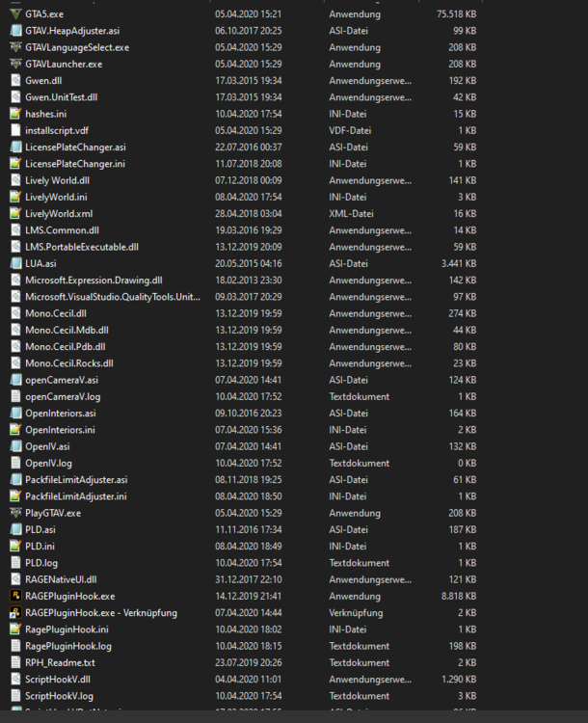Click the size value 8.818 KB

pyautogui.click(x=459, y=596)
